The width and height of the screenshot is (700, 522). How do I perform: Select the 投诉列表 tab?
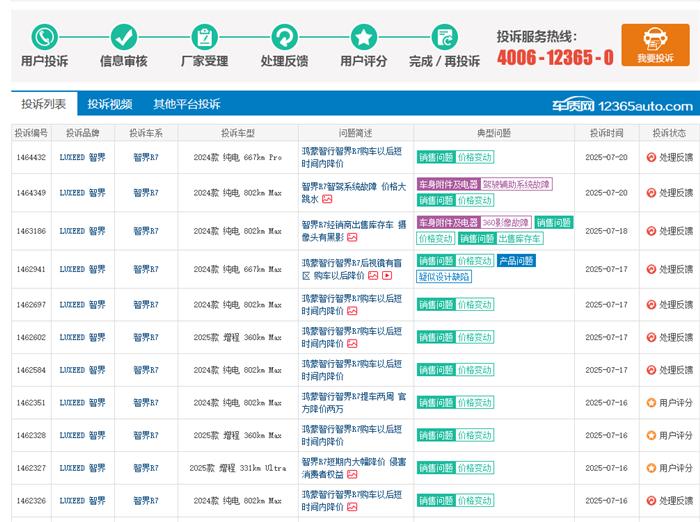[x=44, y=104]
